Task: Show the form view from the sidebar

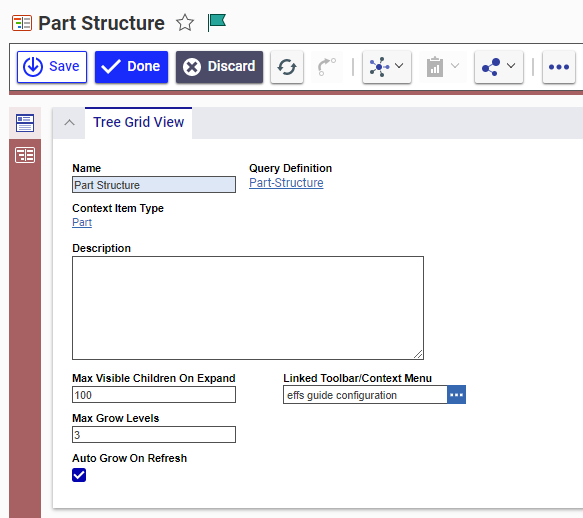Action: coord(25,123)
